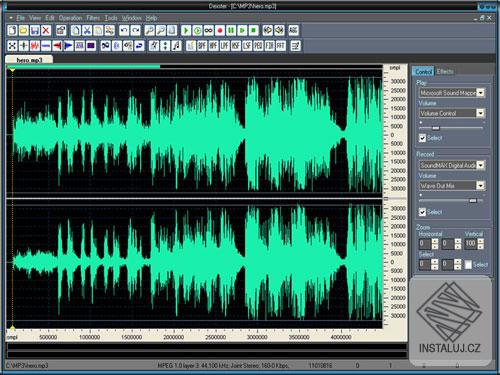Click the zoom-to-fit four-arrows icon
The height and width of the screenshot is (375, 500).
(x=12, y=45)
